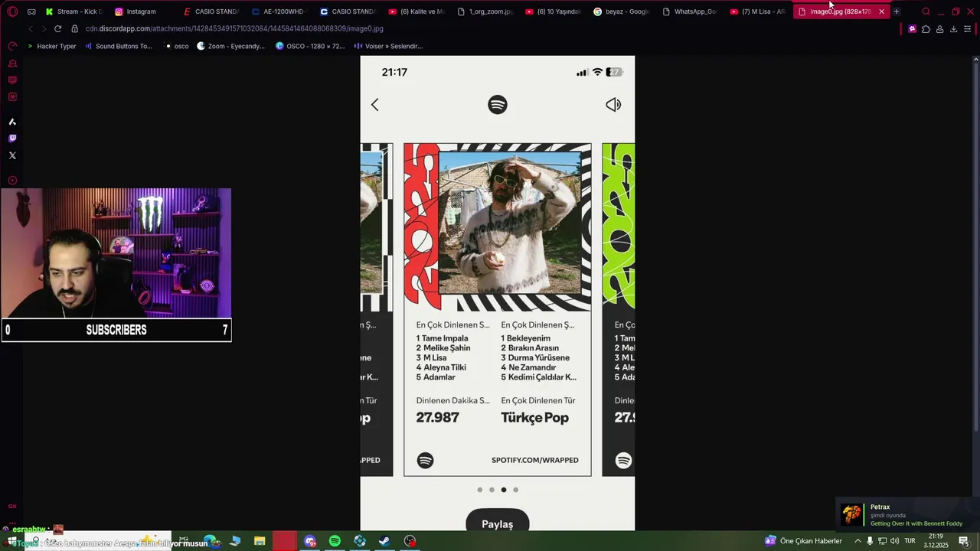Click the back navigation arrow
Viewport: 980px width, 551px height.
30,28
